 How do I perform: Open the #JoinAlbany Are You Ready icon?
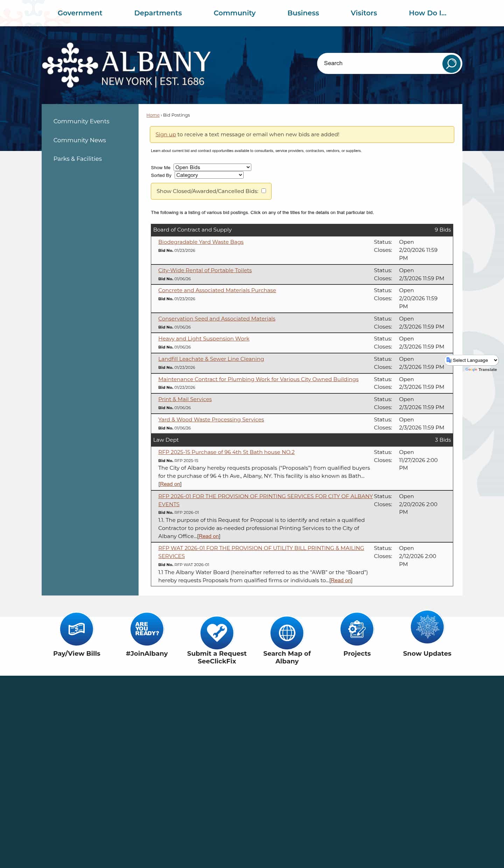(147, 629)
